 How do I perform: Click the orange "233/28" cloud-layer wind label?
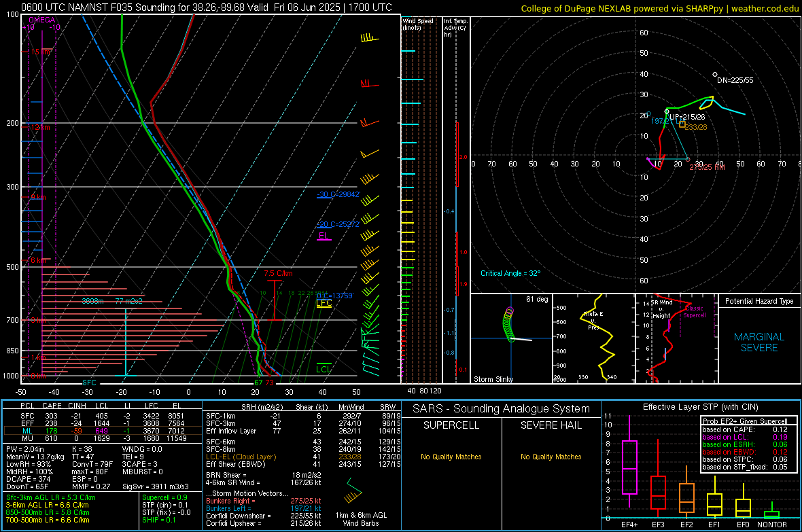(x=695, y=127)
